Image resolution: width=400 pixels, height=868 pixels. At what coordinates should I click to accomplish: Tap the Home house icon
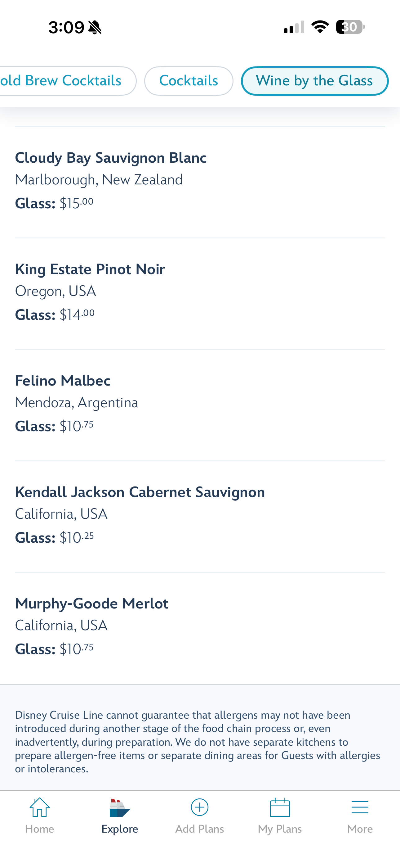40,807
